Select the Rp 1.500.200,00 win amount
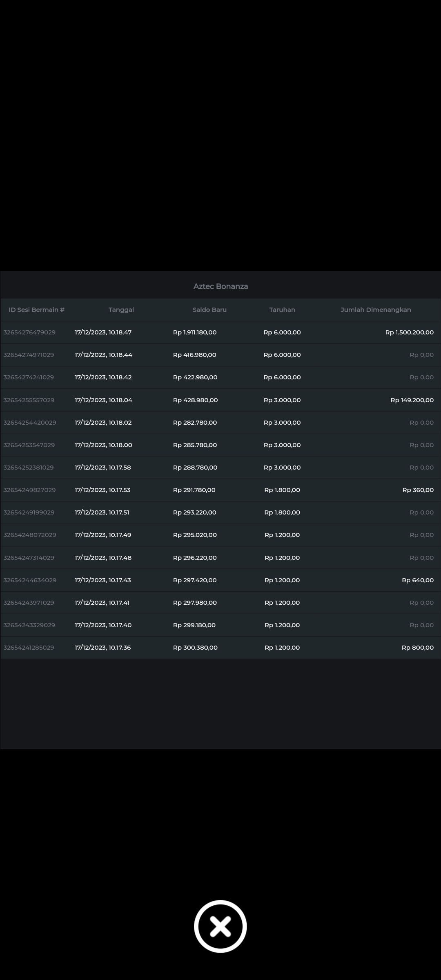 (x=409, y=332)
